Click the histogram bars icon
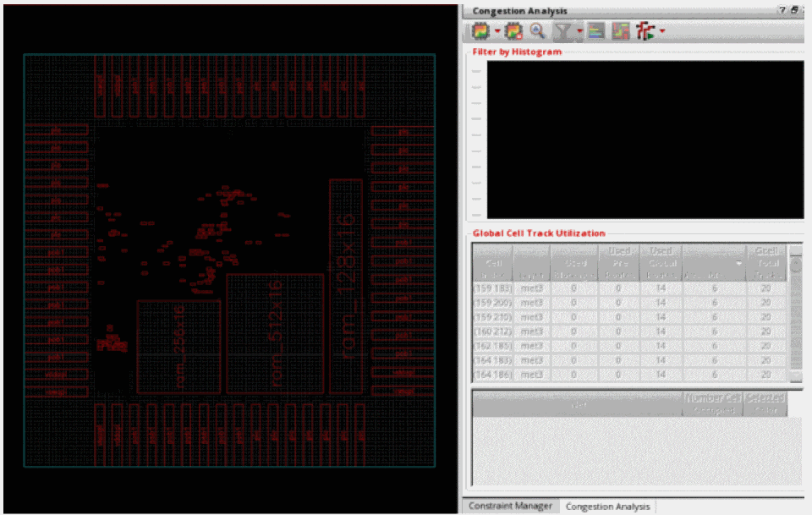The image size is (812, 515). 596,32
